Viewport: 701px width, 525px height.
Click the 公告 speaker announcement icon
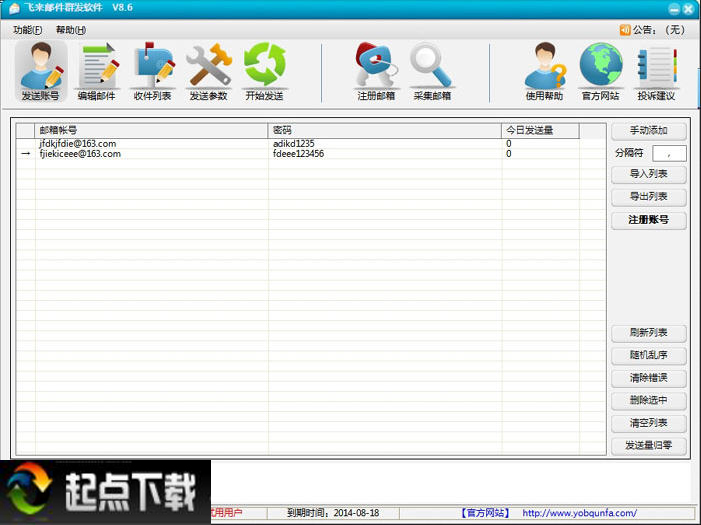point(625,30)
